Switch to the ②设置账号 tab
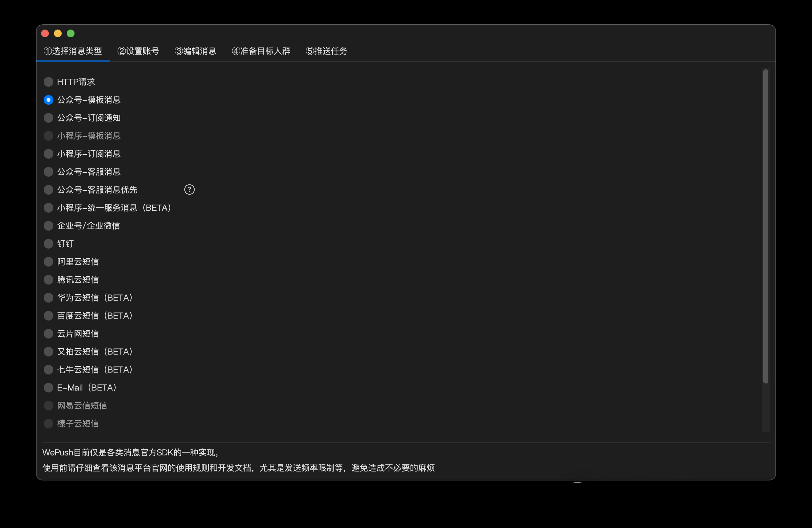812x528 pixels. coord(138,51)
